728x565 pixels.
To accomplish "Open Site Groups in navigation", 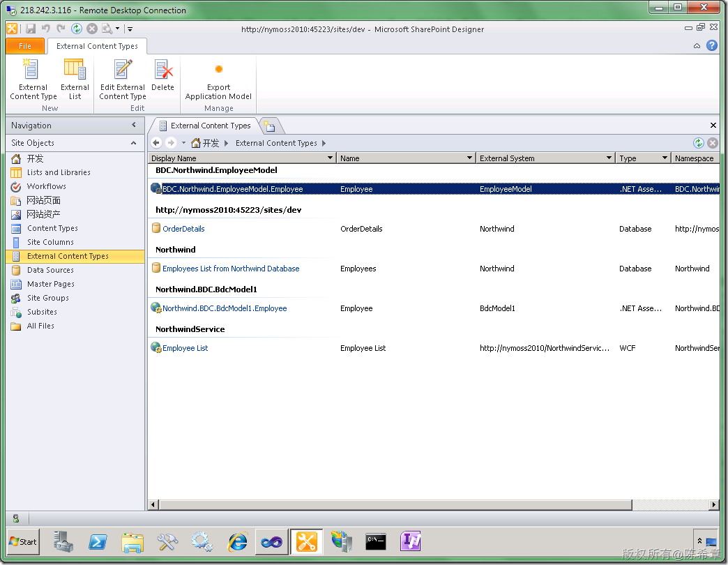I will coord(48,298).
